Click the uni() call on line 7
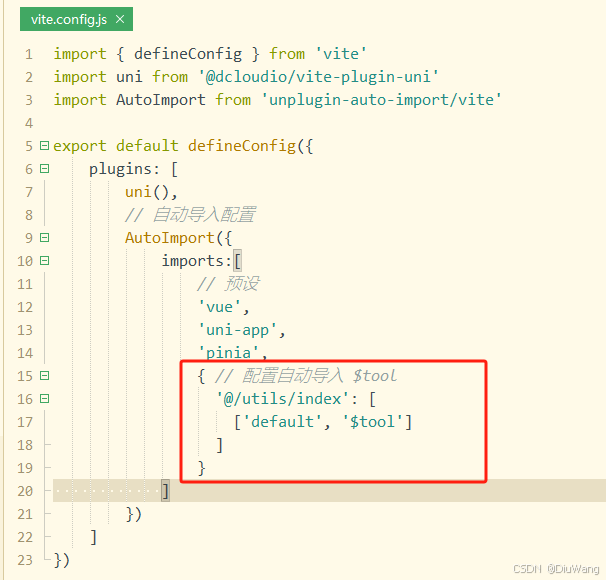 click(147, 192)
